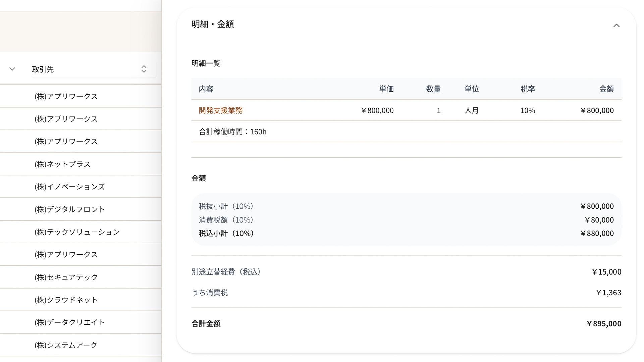
Task: Select the (株)テックソリューション row
Action: [x=77, y=232]
